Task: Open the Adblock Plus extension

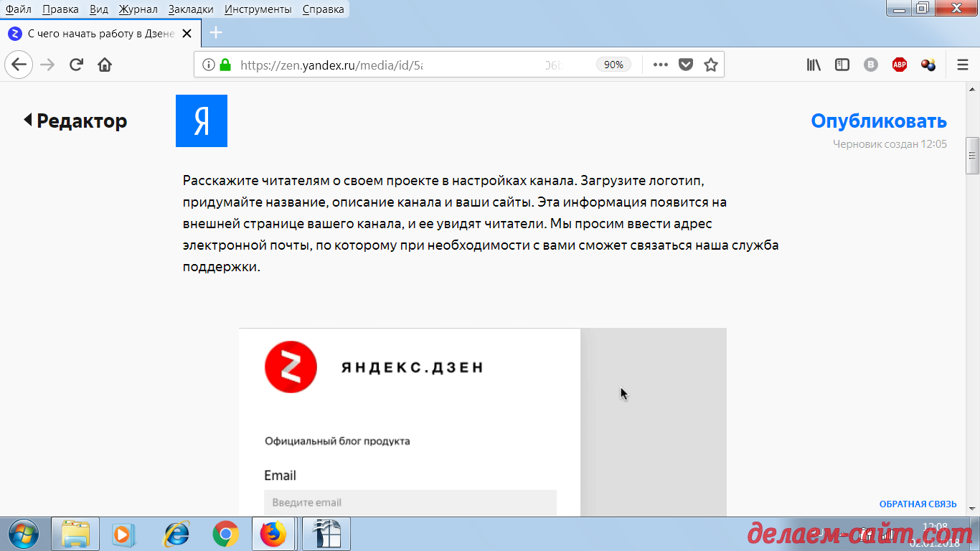Action: [x=900, y=65]
